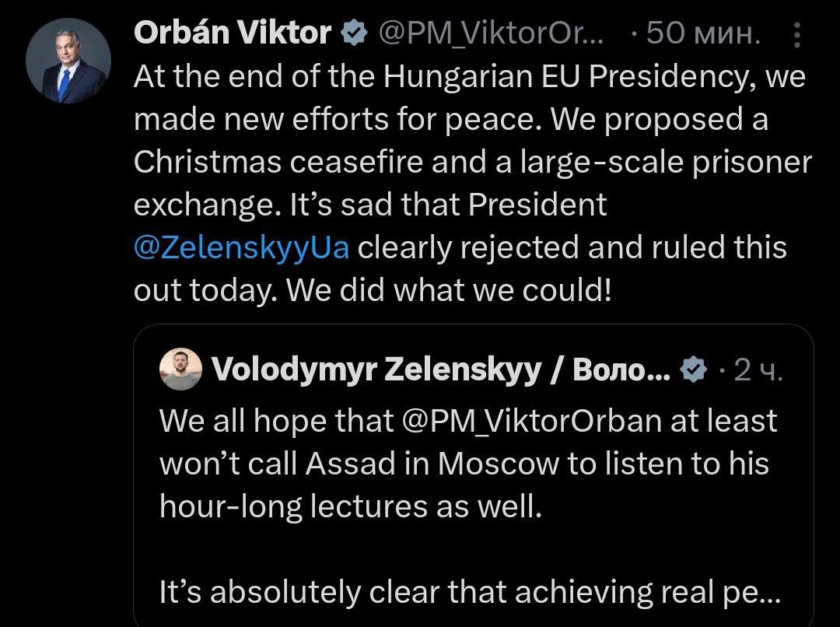840x627 pixels.
Task: Click the @PM_ViktorOr... handle in the header
Action: (490, 33)
